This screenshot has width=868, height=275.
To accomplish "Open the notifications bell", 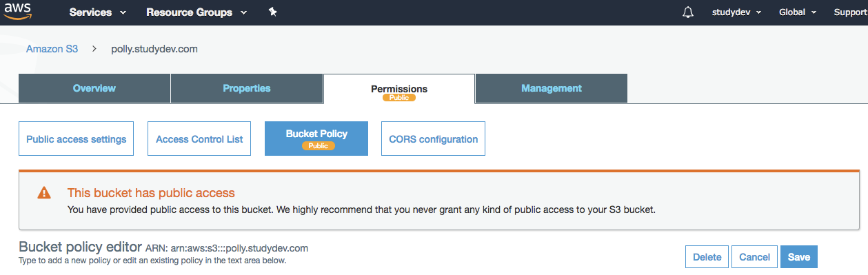I will [687, 12].
